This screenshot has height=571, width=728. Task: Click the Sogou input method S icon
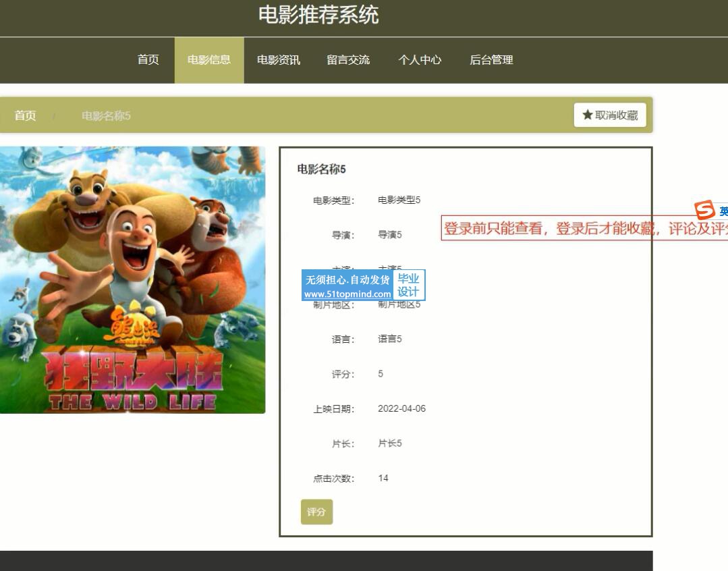704,210
